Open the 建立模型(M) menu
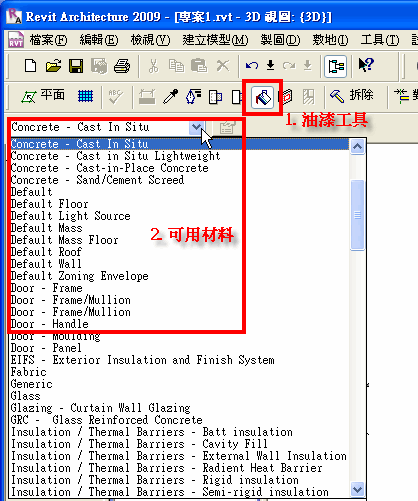The width and height of the screenshot is (418, 501). tap(215, 40)
